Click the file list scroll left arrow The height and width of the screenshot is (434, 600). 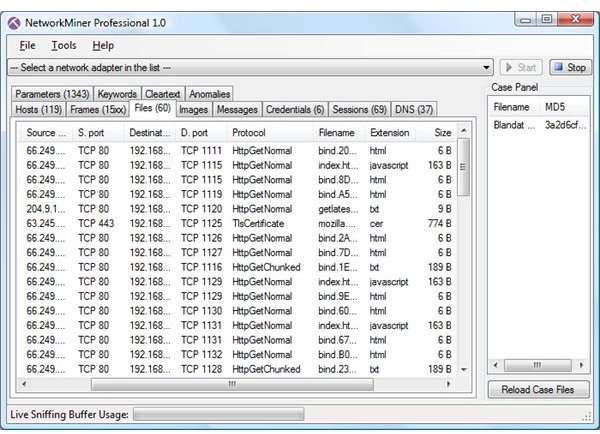24,384
